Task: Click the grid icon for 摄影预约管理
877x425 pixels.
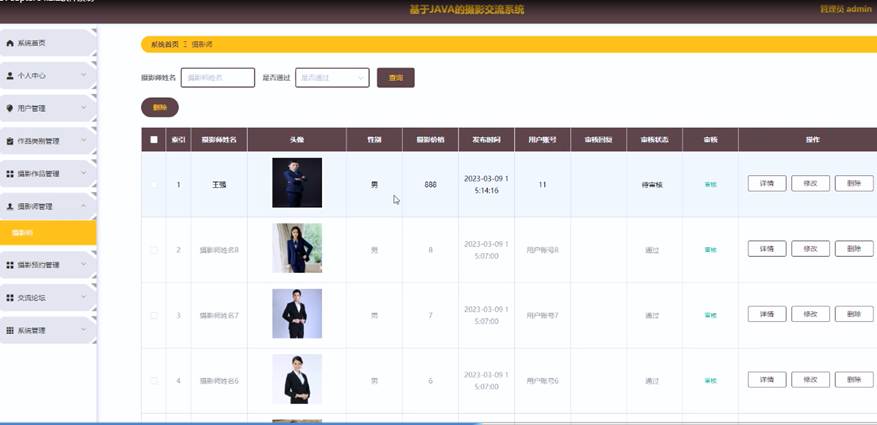Action: pos(10,265)
